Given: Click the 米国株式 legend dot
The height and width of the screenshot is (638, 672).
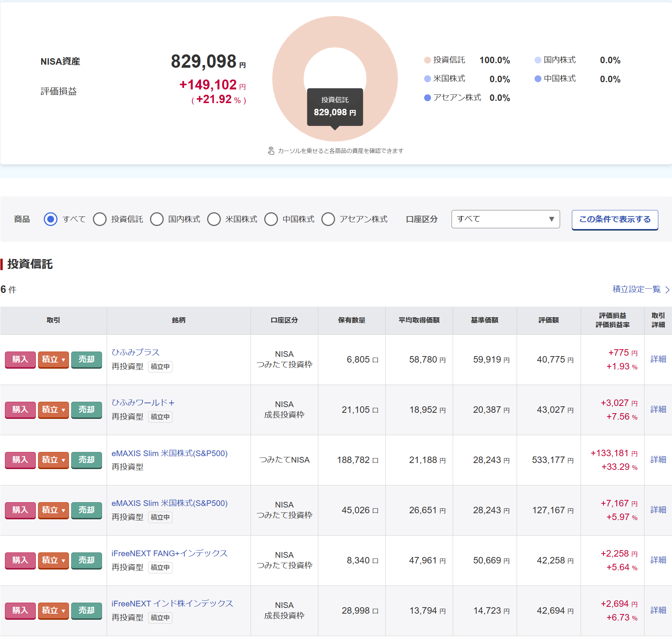Looking at the screenshot, I should click(427, 79).
